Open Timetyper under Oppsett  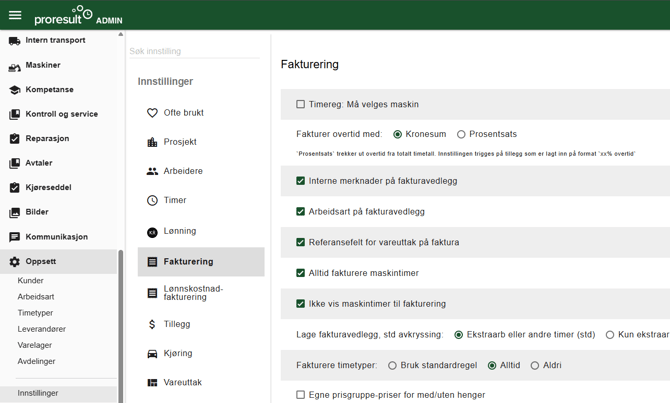click(35, 313)
